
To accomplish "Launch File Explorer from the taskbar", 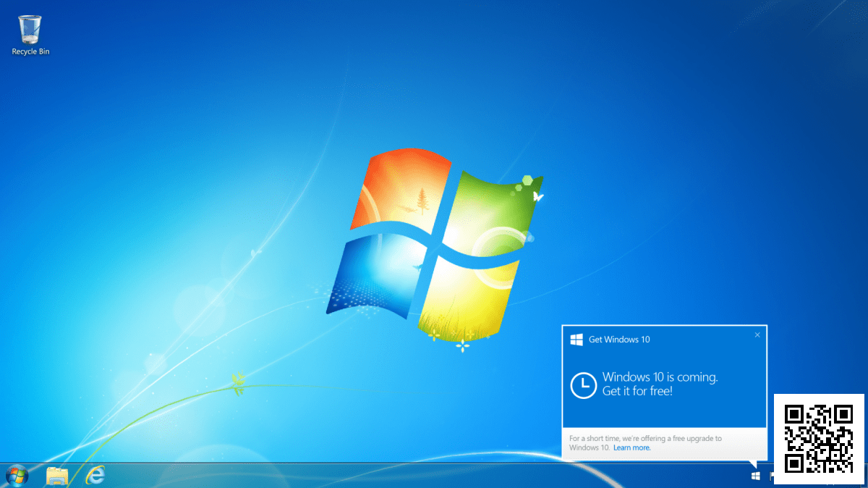I will [57, 476].
